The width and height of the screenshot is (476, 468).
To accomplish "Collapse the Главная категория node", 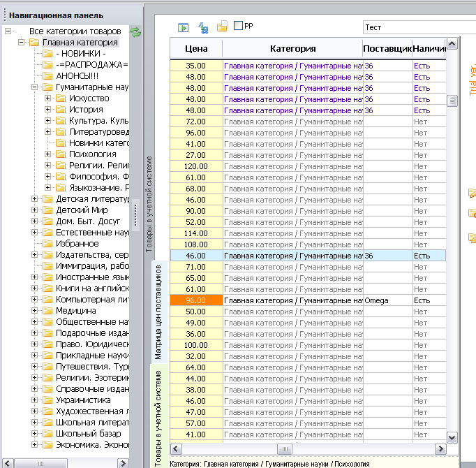I will (21, 42).
